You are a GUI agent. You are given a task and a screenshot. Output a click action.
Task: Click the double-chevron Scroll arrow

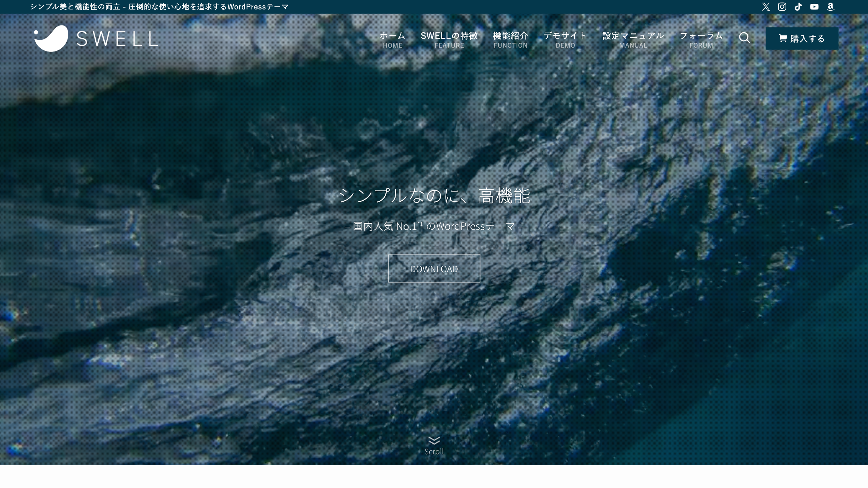click(434, 440)
